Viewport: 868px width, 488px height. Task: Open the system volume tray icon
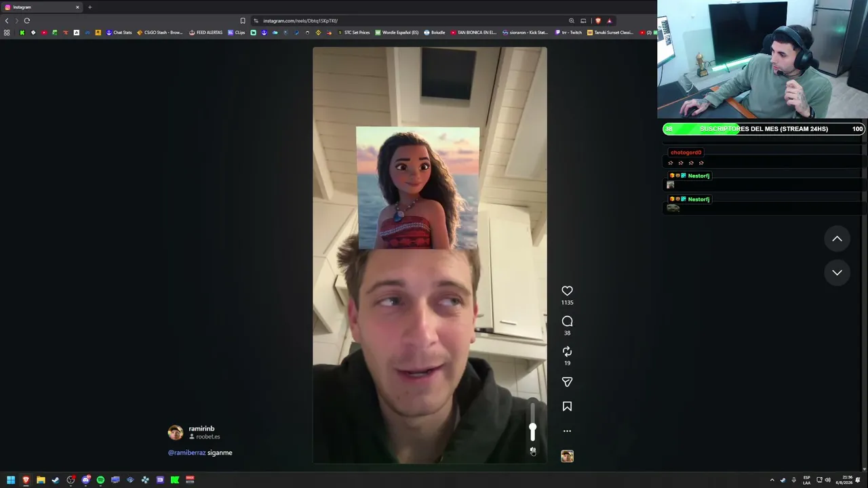click(x=827, y=480)
